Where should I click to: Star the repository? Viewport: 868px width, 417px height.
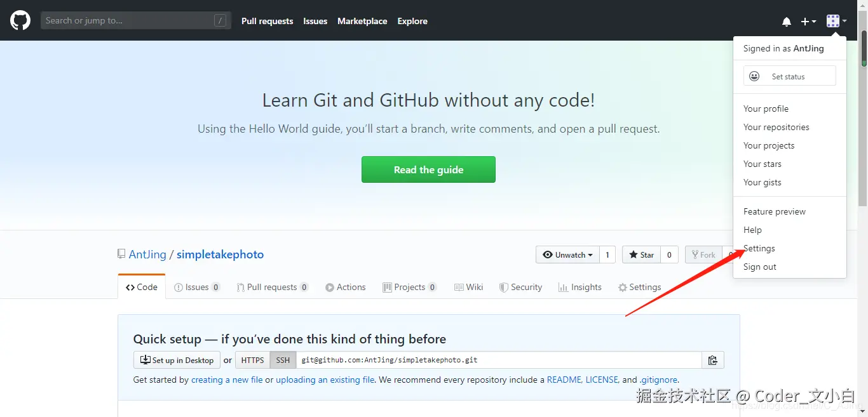pyautogui.click(x=641, y=255)
